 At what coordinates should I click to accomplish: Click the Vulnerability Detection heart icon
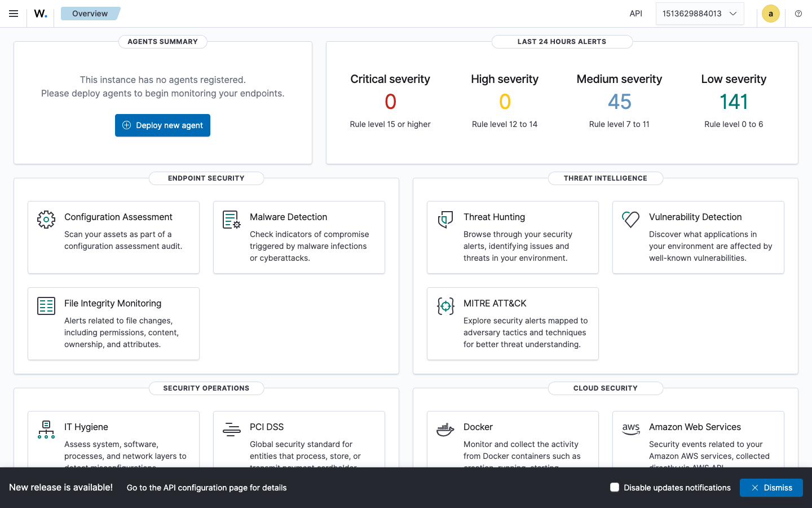click(631, 220)
